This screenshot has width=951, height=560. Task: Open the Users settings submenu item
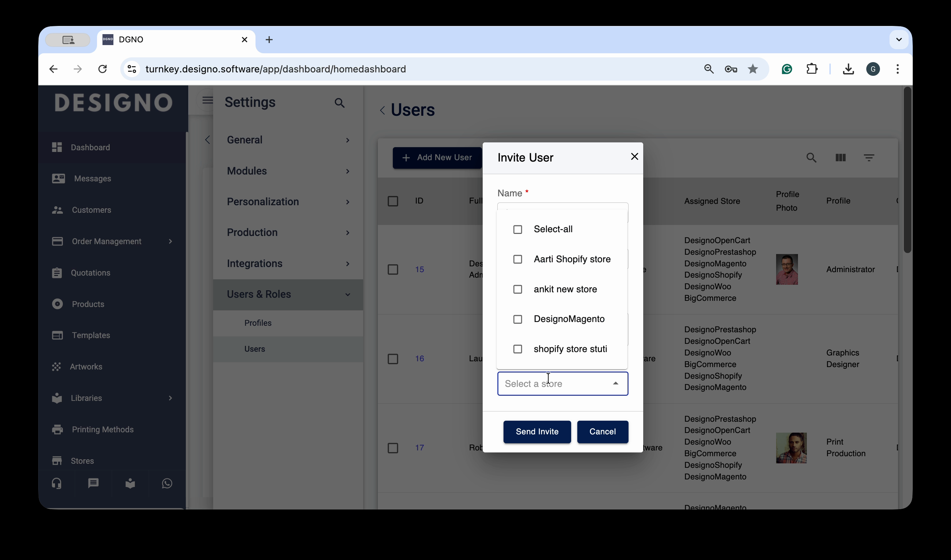288,349
